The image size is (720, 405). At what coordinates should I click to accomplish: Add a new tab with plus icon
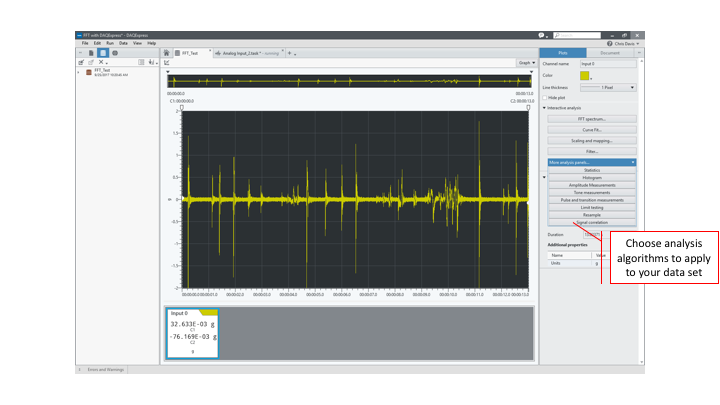[x=291, y=52]
